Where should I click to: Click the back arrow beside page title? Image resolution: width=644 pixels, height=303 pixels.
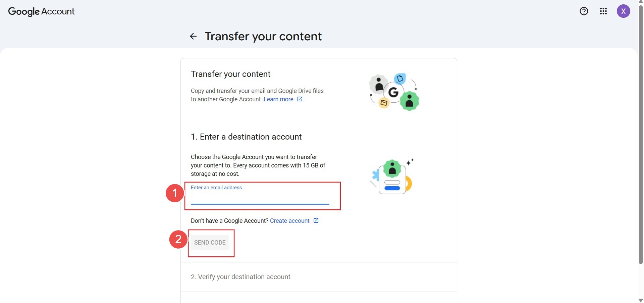click(x=193, y=36)
